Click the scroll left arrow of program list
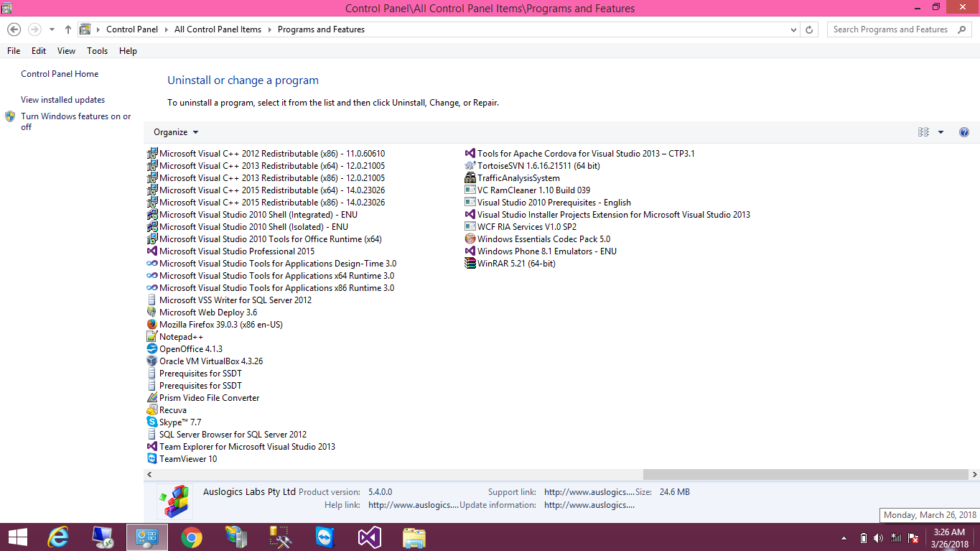 click(x=149, y=475)
